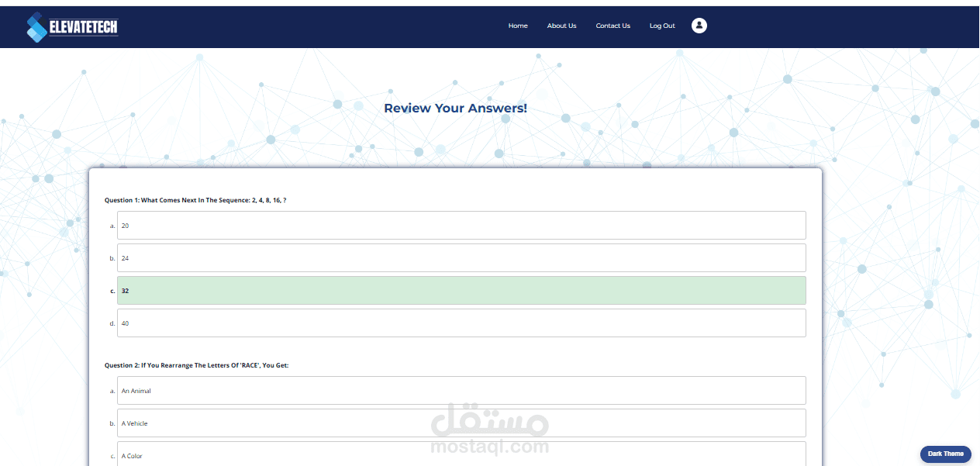Viewport: 980px width, 466px height.
Task: Click the 'Review Your Answers!' heading
Action: (456, 109)
